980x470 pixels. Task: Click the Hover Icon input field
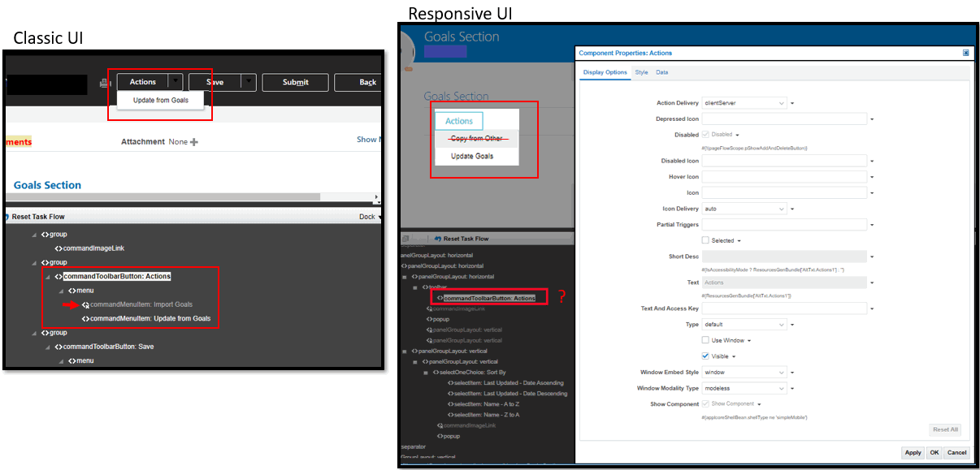click(784, 177)
